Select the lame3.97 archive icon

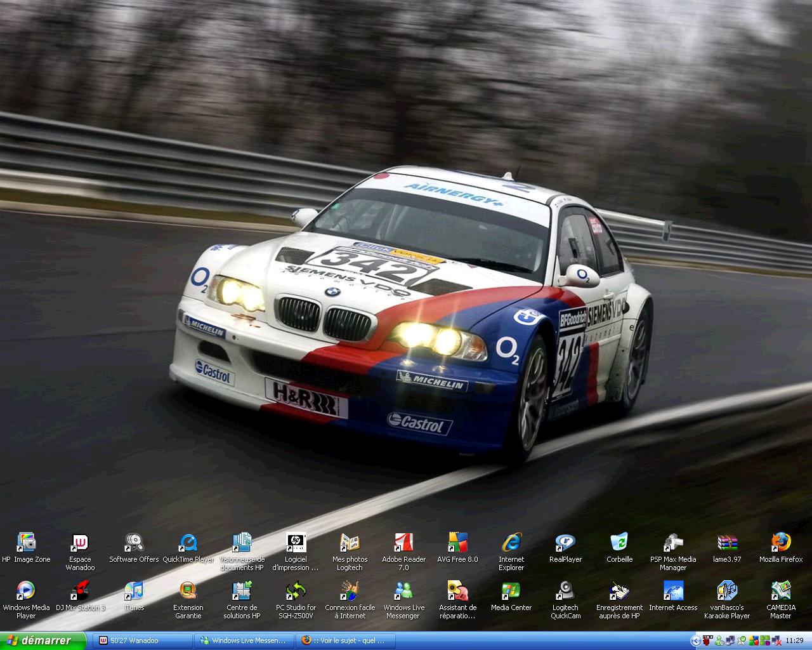727,548
